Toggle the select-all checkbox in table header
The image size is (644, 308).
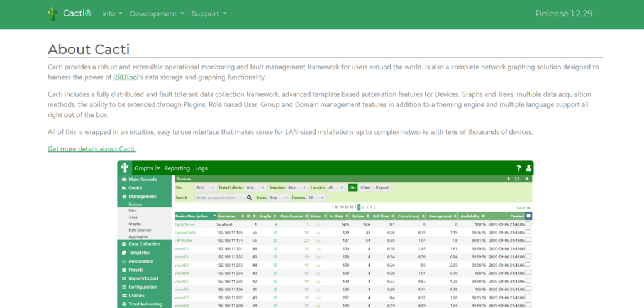click(x=528, y=216)
